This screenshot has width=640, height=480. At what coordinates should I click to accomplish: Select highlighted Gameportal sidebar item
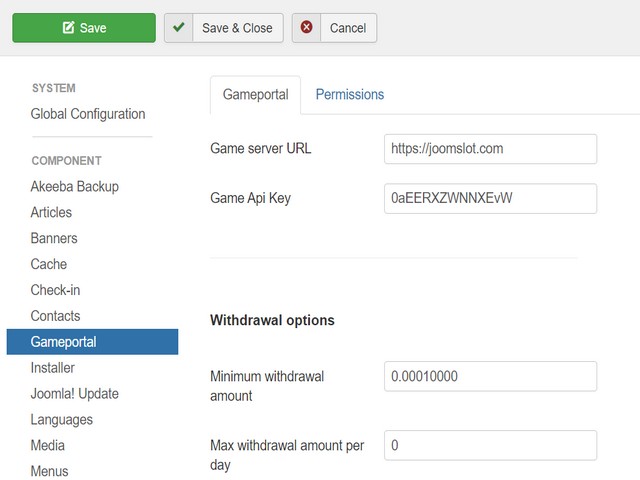point(92,342)
